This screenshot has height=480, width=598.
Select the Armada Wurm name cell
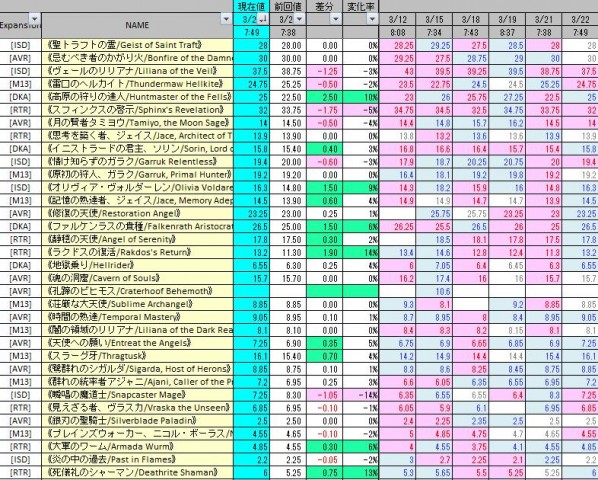point(137,447)
